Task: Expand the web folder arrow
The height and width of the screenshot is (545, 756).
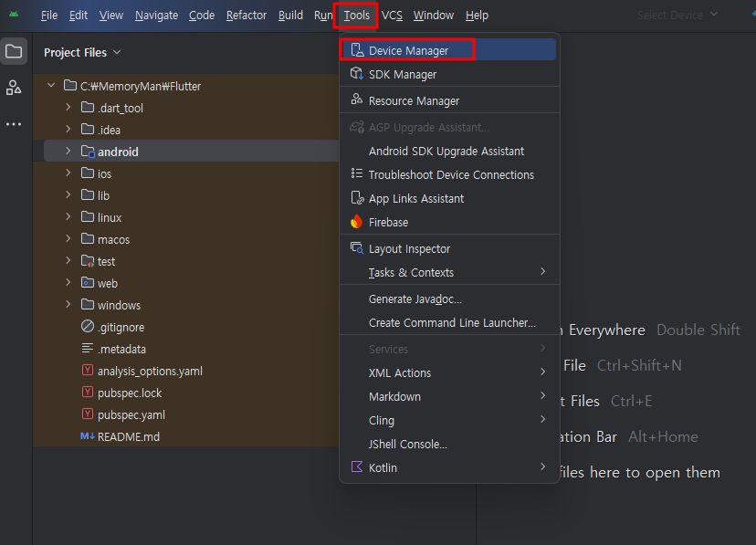Action: [68, 282]
